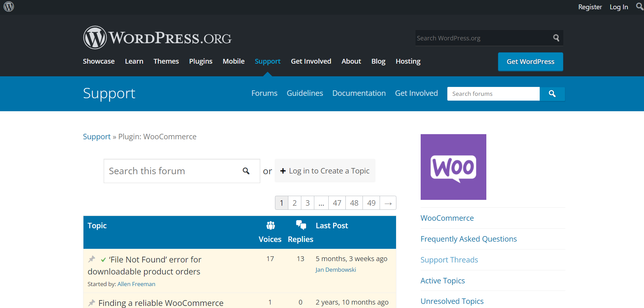Open Guidelines in the support subnav
This screenshot has height=308, width=644.
[305, 93]
